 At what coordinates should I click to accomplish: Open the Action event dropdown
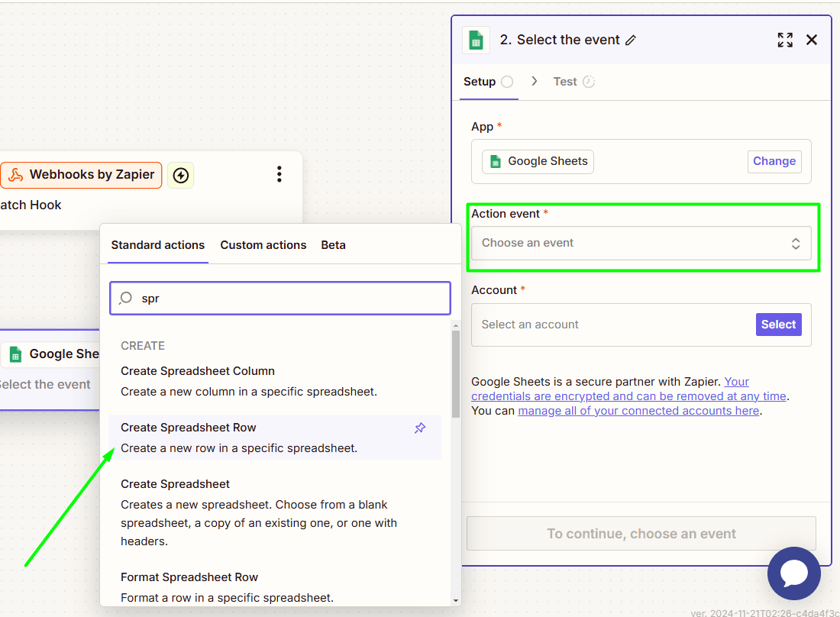641,243
